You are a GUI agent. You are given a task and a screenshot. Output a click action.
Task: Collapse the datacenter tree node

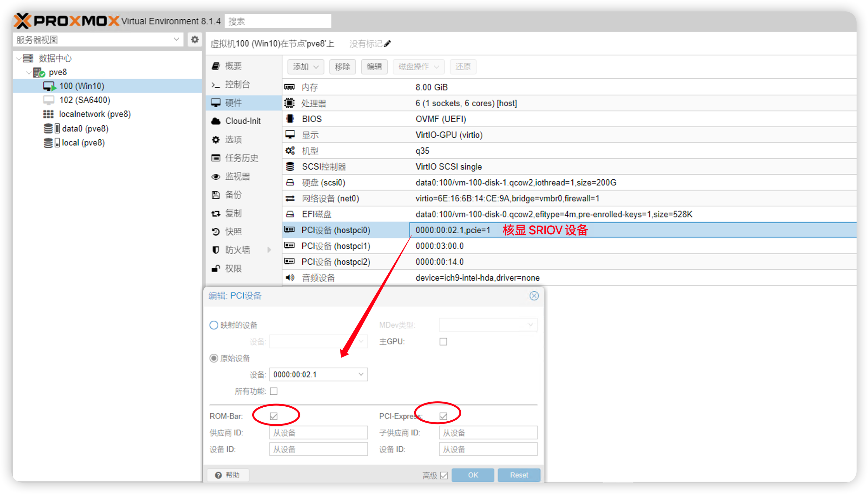pos(19,58)
